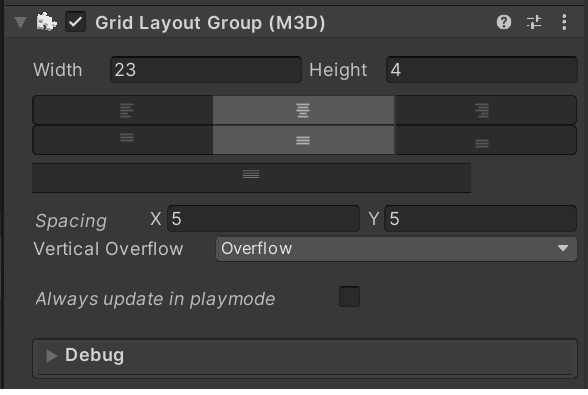Click the justified alignment bar icon
This screenshot has height=395, width=588.
251,178
